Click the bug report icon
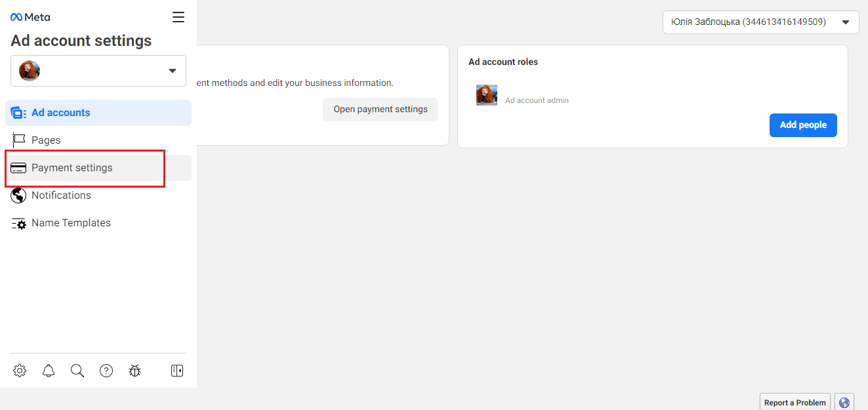The width and height of the screenshot is (868, 410). [x=135, y=371]
